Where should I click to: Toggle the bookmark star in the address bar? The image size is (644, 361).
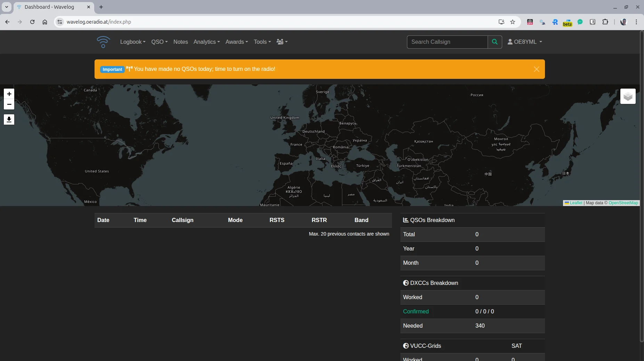point(513,22)
